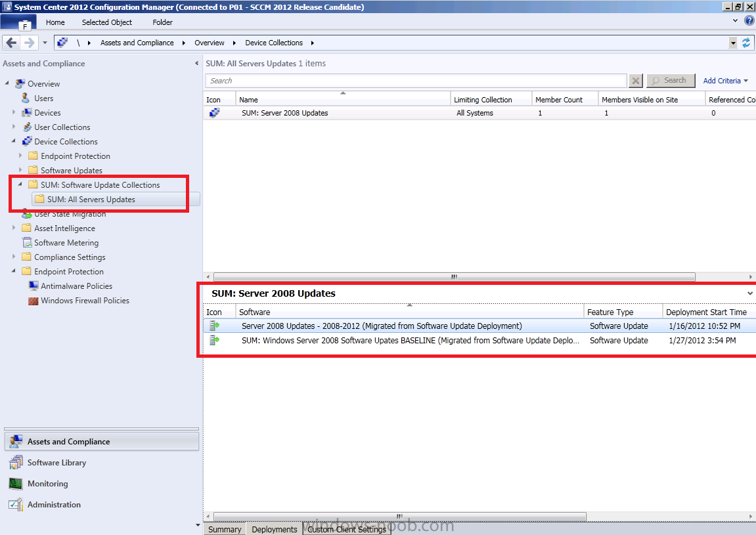
Task: Expand the Compliance Settings node
Action: pyautogui.click(x=14, y=257)
